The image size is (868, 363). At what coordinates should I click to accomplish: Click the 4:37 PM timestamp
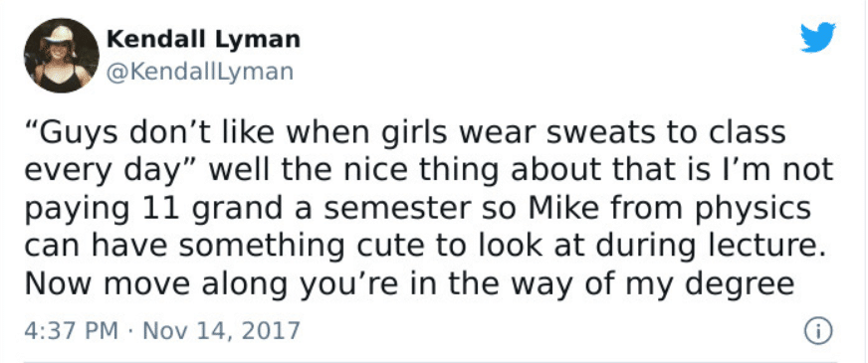[x=72, y=331]
